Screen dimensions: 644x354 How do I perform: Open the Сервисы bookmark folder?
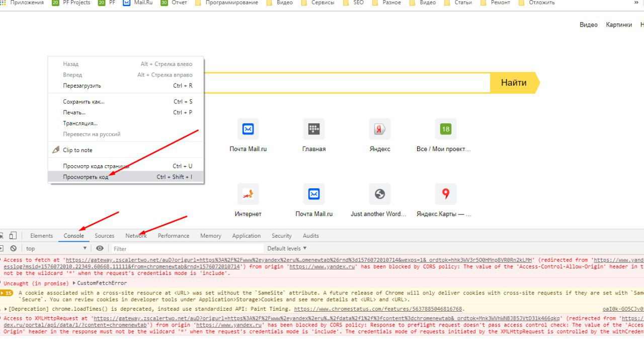point(317,3)
